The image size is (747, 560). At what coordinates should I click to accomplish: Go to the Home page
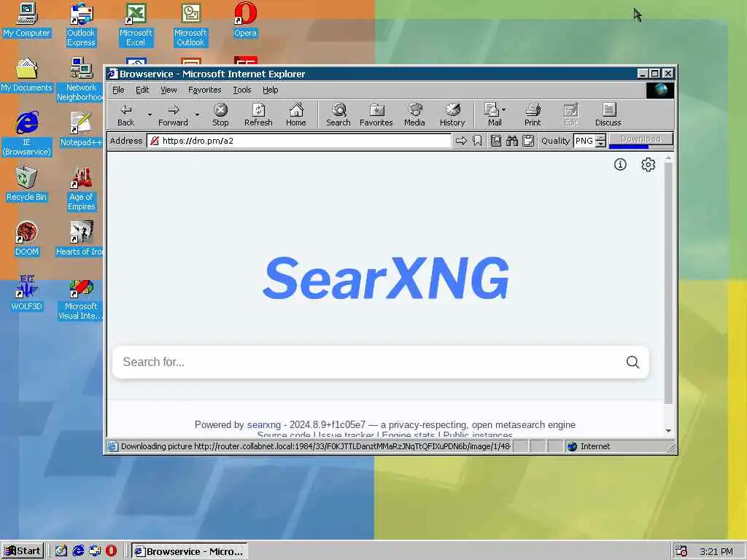click(296, 115)
